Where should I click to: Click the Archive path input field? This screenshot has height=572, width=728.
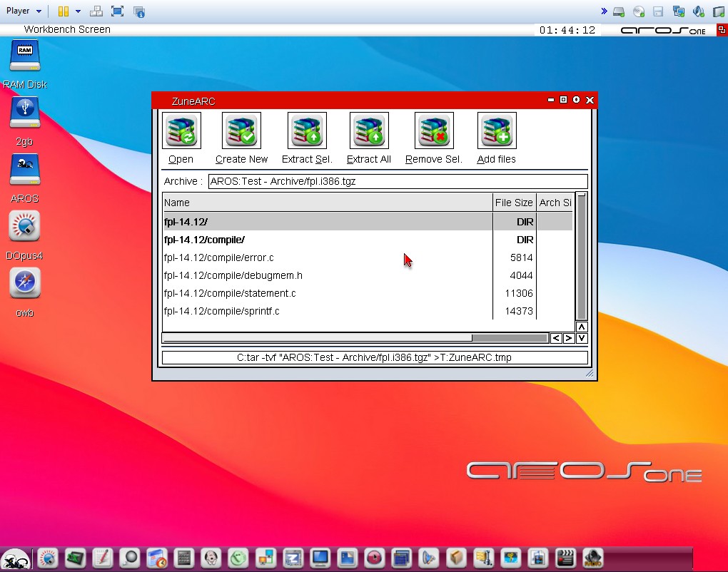[398, 181]
